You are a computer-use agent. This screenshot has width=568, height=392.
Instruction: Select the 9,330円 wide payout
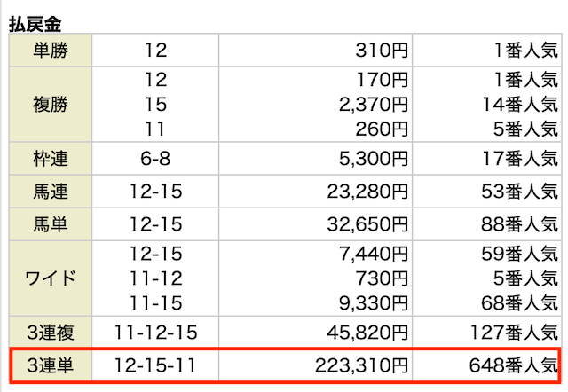[x=374, y=303]
